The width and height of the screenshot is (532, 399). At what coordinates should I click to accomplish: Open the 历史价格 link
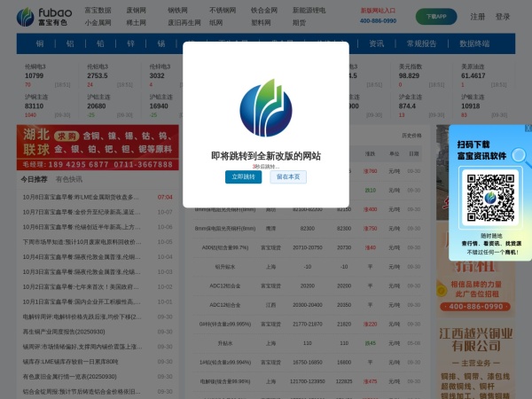tap(411, 136)
